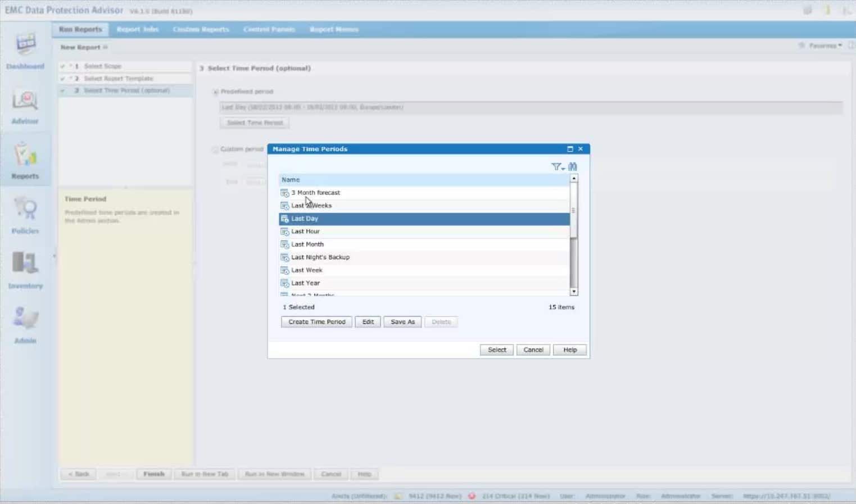Click the icon beside Last Year

click(x=285, y=283)
